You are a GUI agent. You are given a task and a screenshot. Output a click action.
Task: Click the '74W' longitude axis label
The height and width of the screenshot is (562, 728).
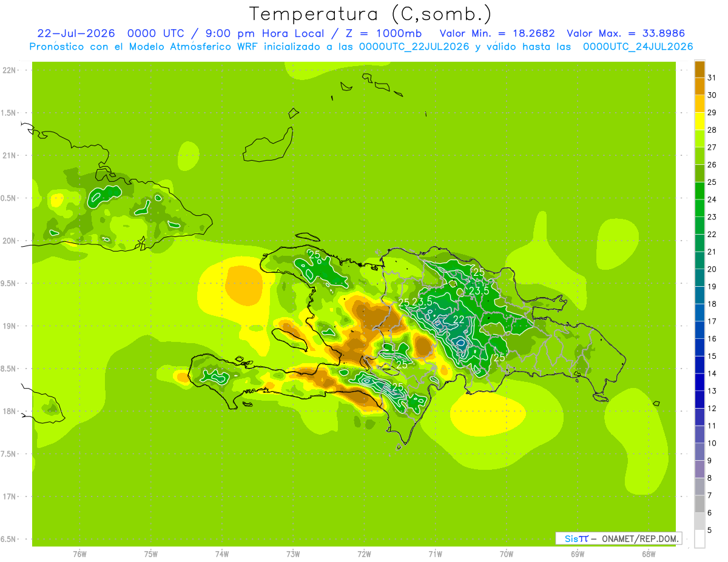[x=222, y=554]
